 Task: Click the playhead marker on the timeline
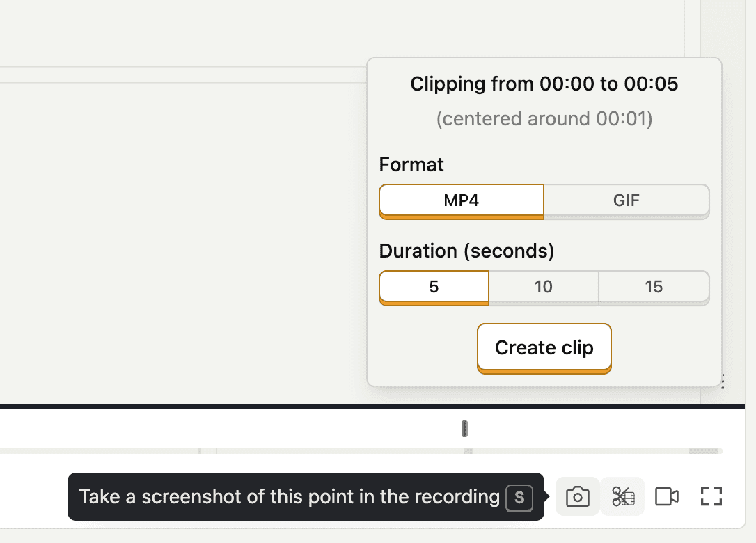pos(465,430)
